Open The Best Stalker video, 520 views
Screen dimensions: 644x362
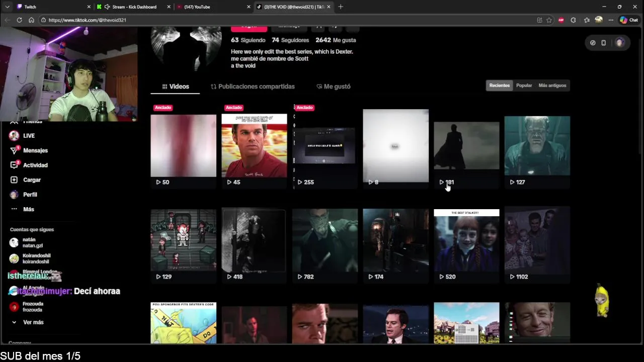[x=466, y=240]
